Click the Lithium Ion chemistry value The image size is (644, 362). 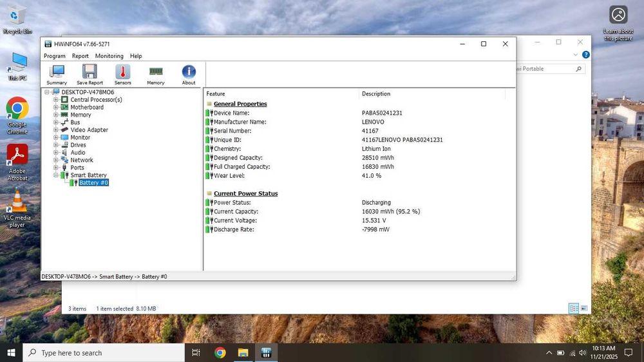tap(376, 149)
